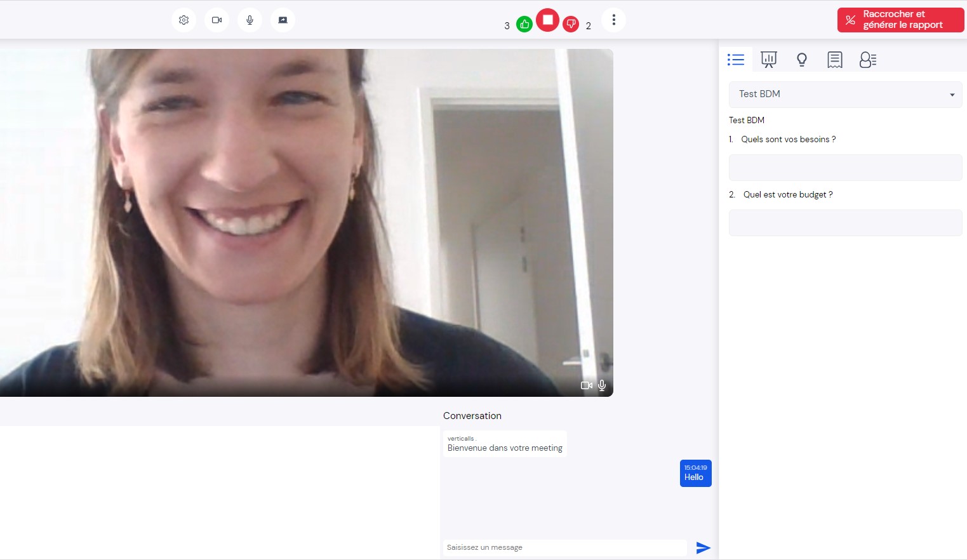The image size is (967, 560).
Task: Open the lightbulb ideas tab
Action: (x=802, y=60)
